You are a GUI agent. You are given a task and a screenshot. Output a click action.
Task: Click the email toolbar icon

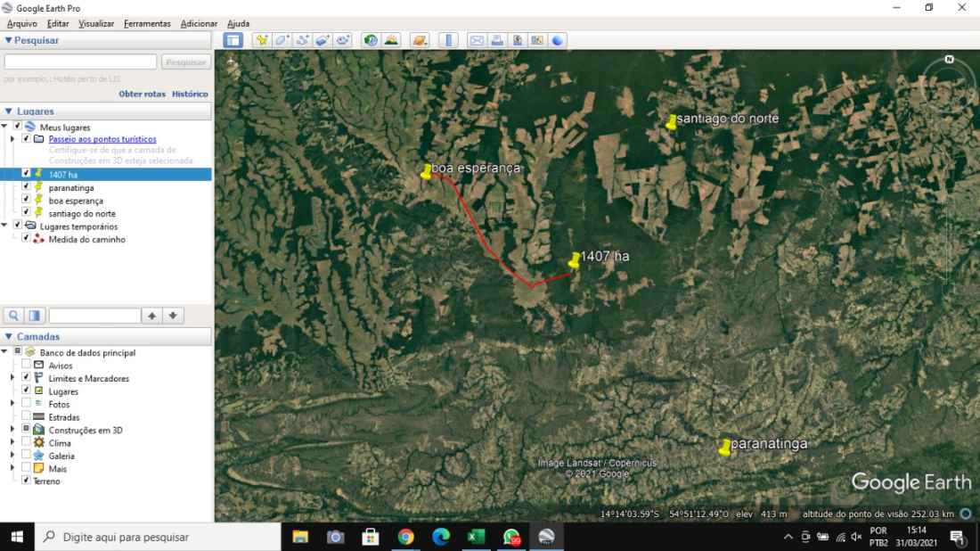pos(477,41)
